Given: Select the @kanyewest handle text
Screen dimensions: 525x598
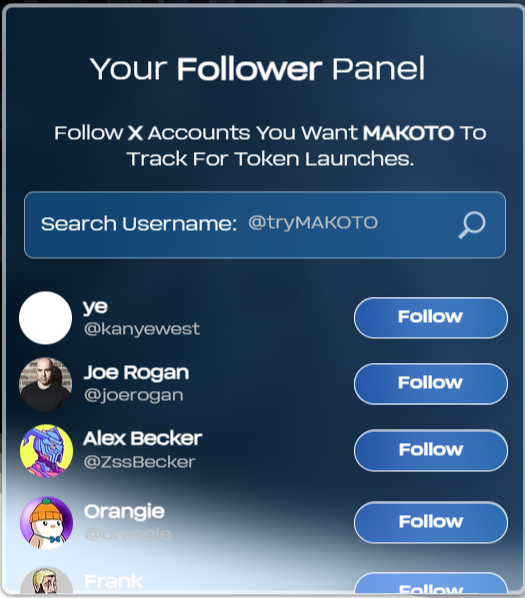Looking at the screenshot, I should pyautogui.click(x=142, y=329).
